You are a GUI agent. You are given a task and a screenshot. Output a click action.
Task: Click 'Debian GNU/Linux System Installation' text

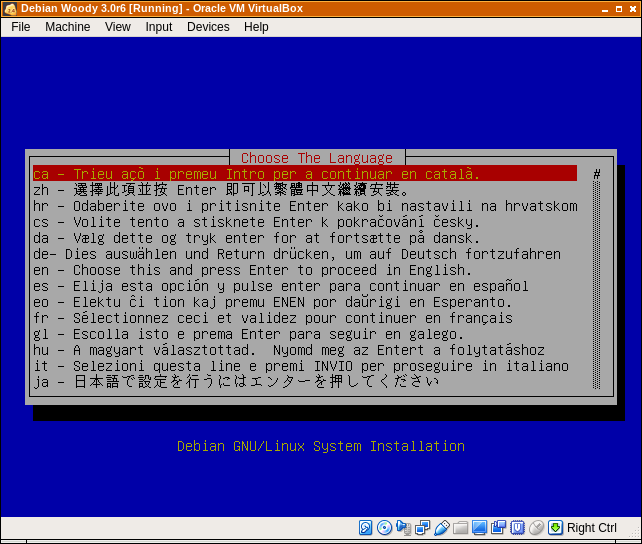click(x=321, y=446)
